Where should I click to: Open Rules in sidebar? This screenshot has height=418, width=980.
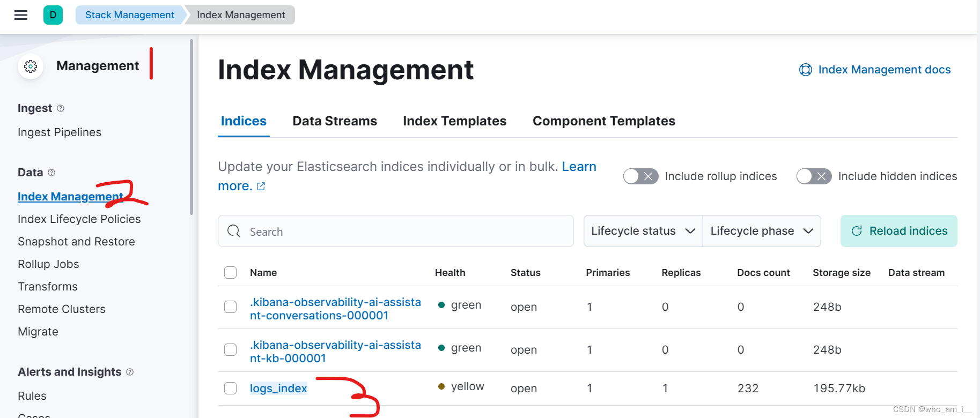click(x=32, y=396)
